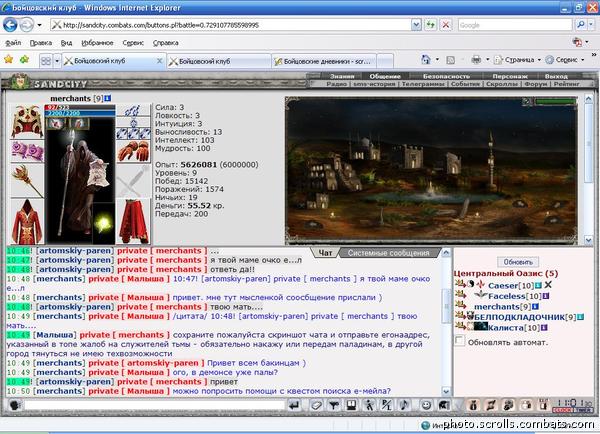The width and height of the screenshot is (600, 434).
Task: Select the red skirt leggings slot
Action: (133, 221)
